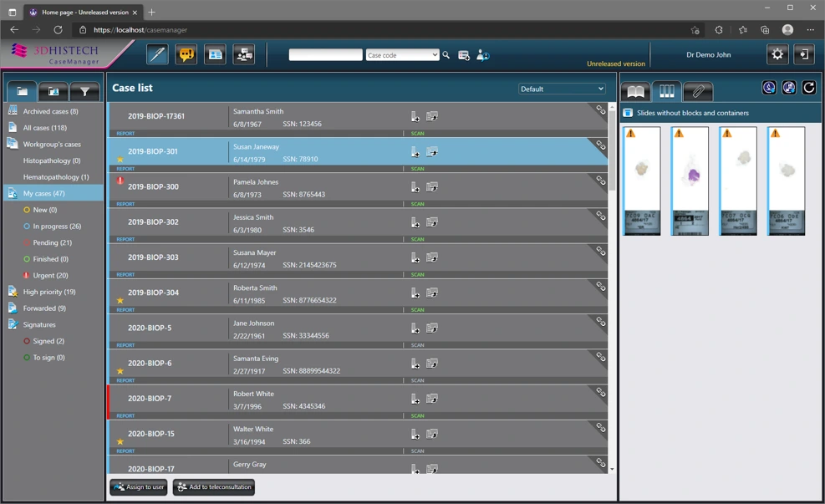Click Assign to user button
The image size is (825, 504).
(x=139, y=487)
